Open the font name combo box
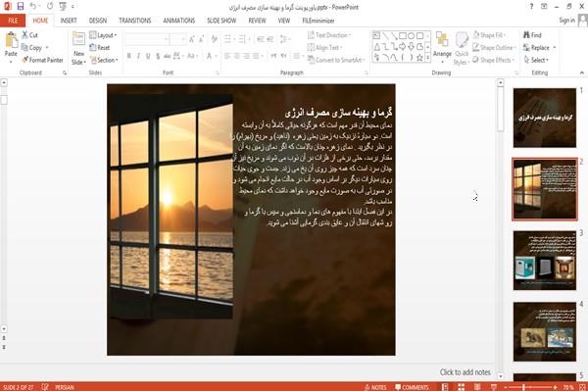This screenshot has width=588, height=391. pyautogui.click(x=147, y=39)
